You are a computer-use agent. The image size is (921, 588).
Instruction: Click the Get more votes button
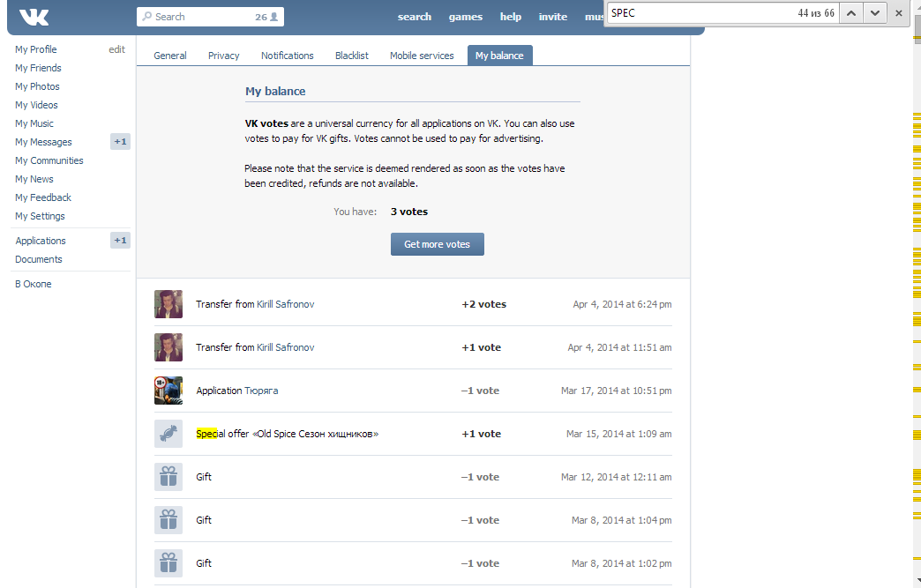438,244
